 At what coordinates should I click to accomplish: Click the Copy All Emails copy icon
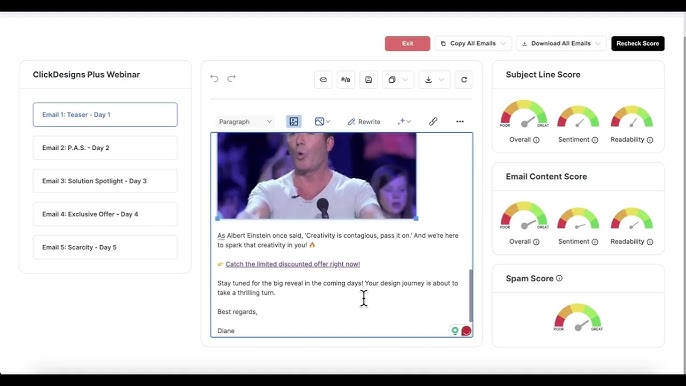(443, 43)
